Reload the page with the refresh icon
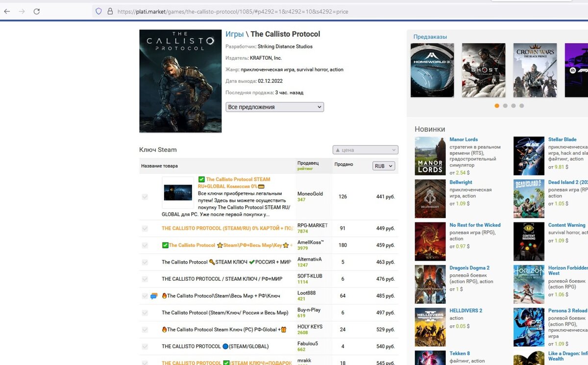 [37, 11]
